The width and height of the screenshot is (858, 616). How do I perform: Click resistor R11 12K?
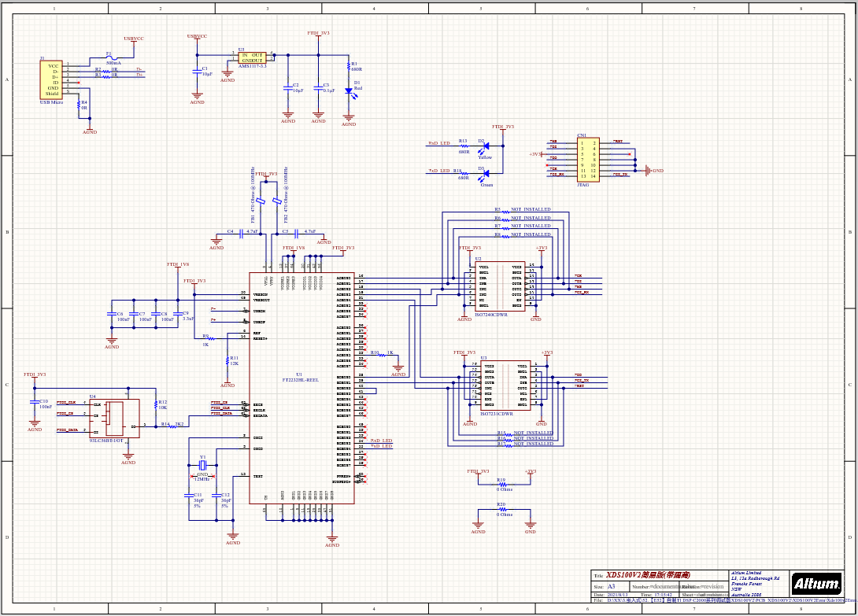tap(227, 360)
